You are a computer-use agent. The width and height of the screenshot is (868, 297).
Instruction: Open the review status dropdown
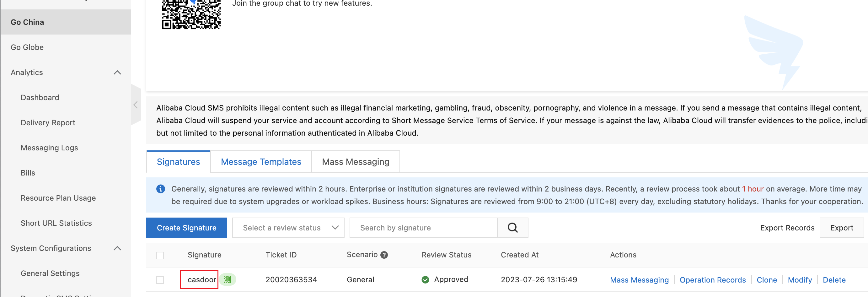288,228
